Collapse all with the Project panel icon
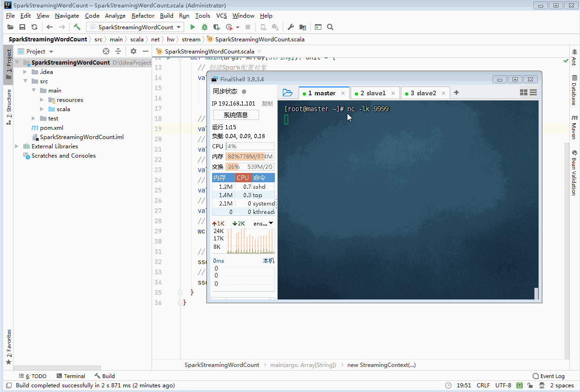 [118, 52]
